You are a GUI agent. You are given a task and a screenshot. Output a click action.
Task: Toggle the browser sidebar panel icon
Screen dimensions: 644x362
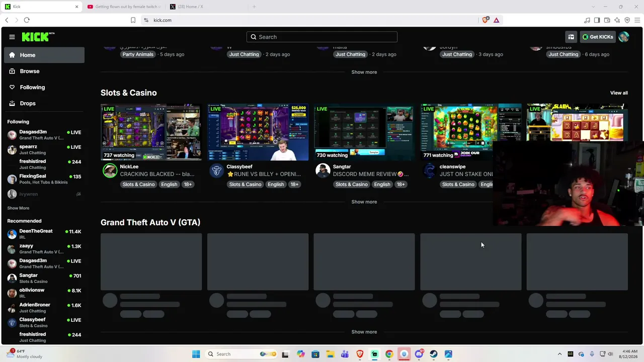(x=597, y=20)
